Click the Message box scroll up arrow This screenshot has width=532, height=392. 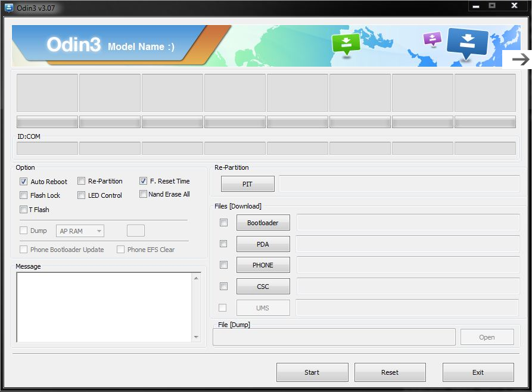(196, 278)
